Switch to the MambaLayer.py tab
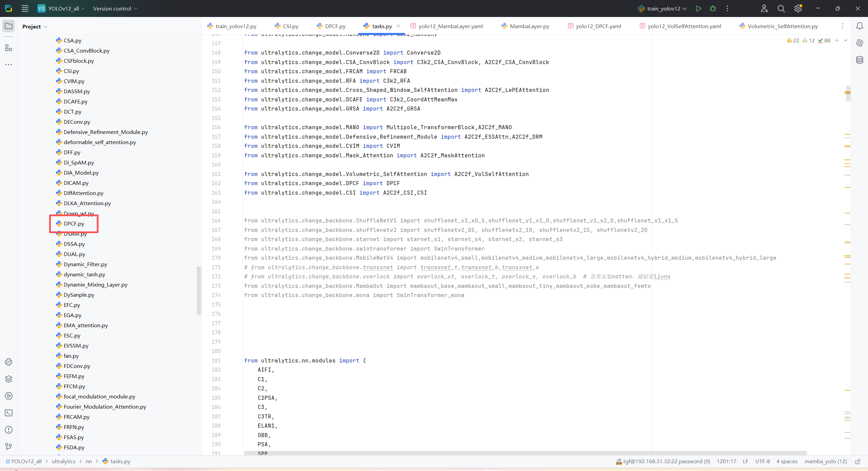868x471 pixels. click(529, 26)
